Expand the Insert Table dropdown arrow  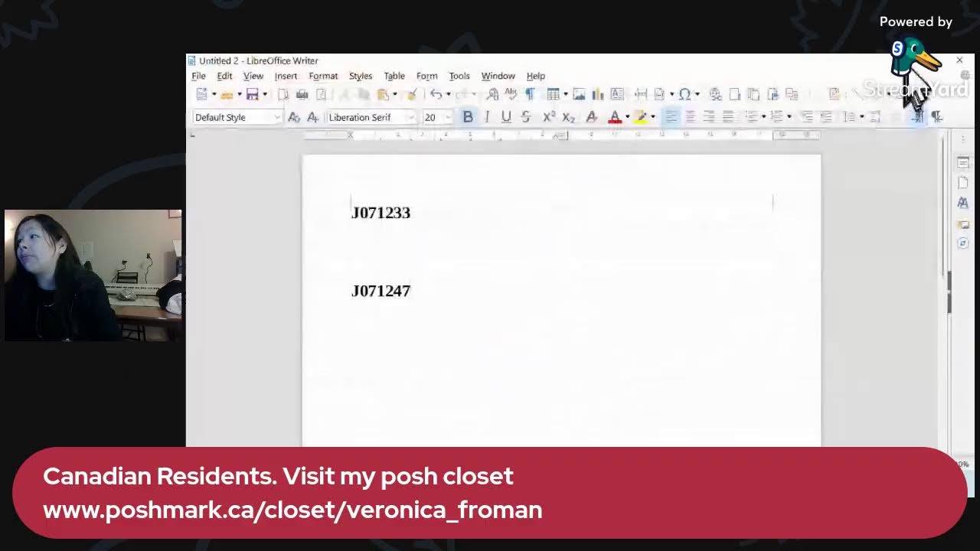(565, 94)
